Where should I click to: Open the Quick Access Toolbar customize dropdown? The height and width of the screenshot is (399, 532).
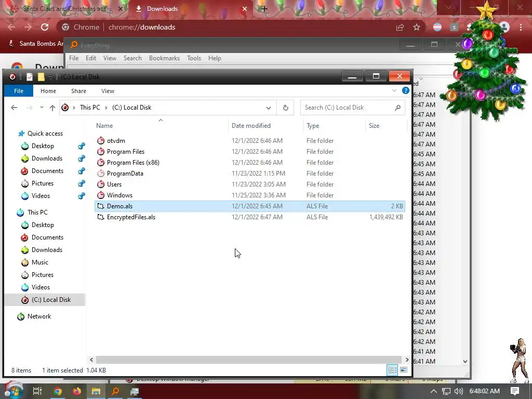[x=50, y=77]
